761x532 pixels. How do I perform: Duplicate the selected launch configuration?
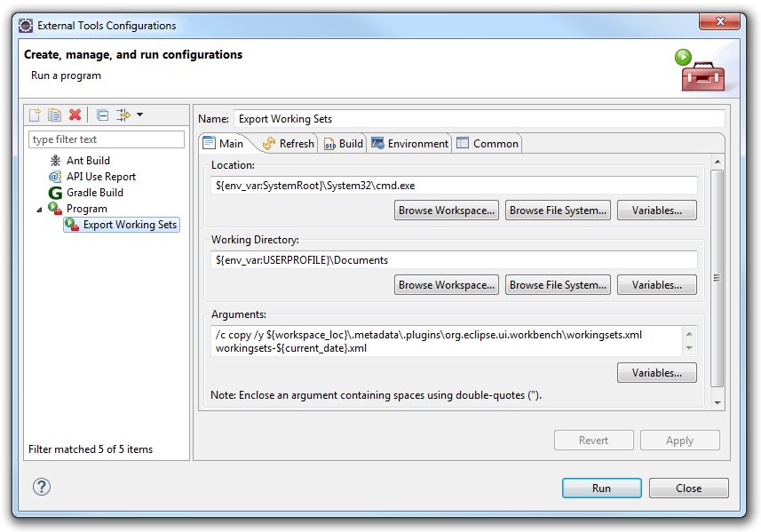[x=54, y=115]
